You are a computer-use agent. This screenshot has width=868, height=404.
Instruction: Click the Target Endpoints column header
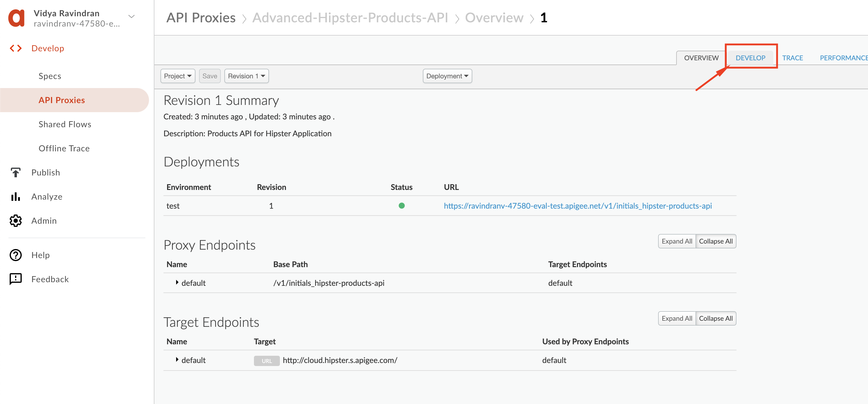click(577, 264)
